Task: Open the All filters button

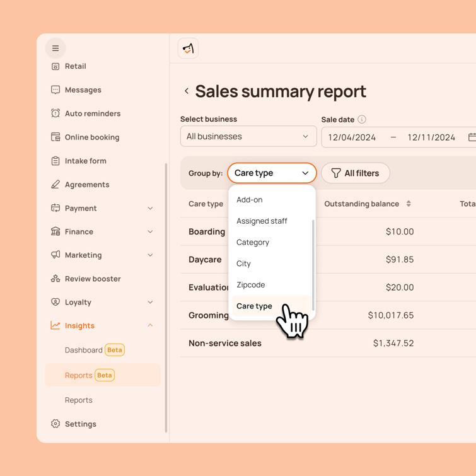Action: 356,173
